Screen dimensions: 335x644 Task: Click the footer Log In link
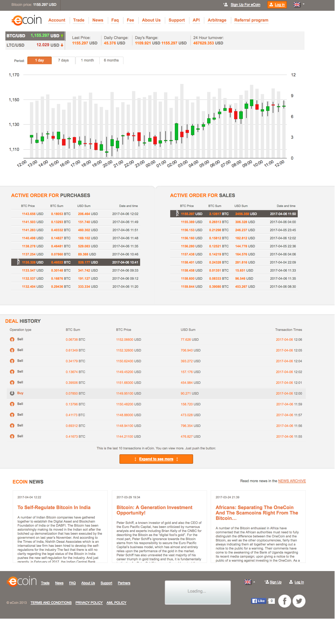(299, 582)
